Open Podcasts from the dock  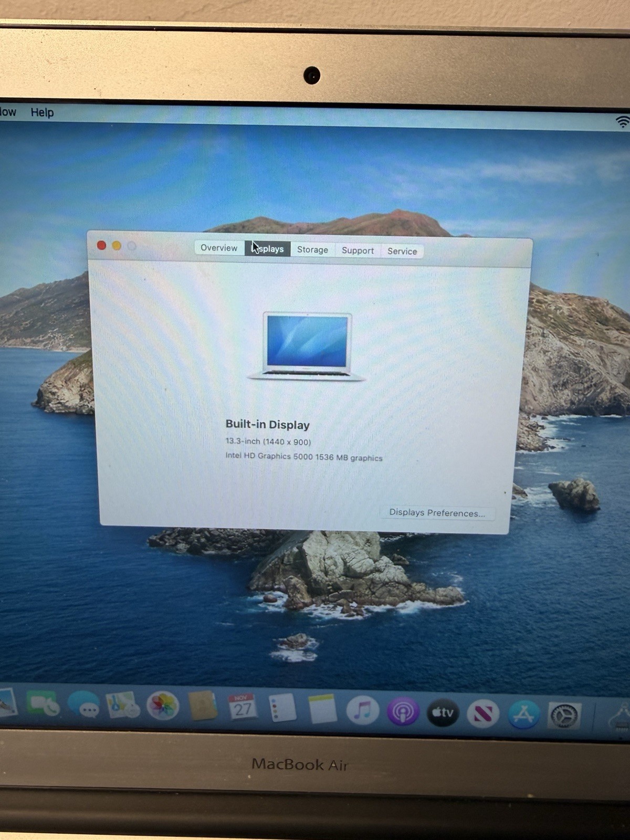click(x=403, y=712)
